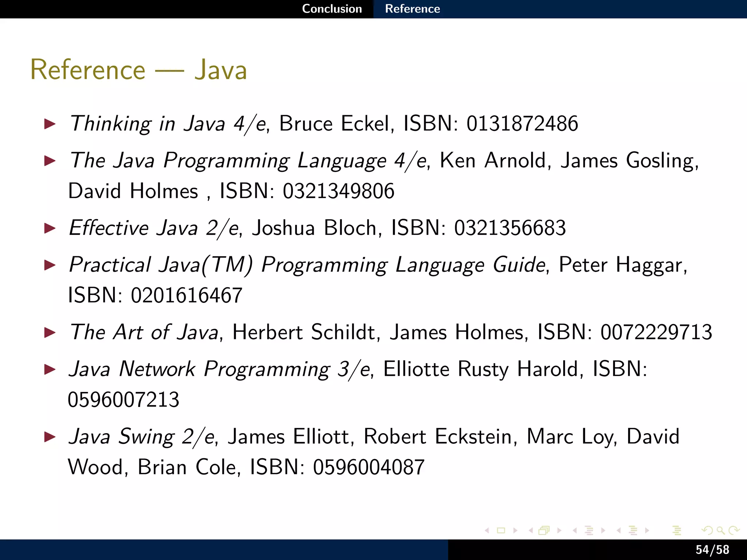Click the author name David Holmes
Viewport: 747px width, 560px height.
[x=133, y=191]
